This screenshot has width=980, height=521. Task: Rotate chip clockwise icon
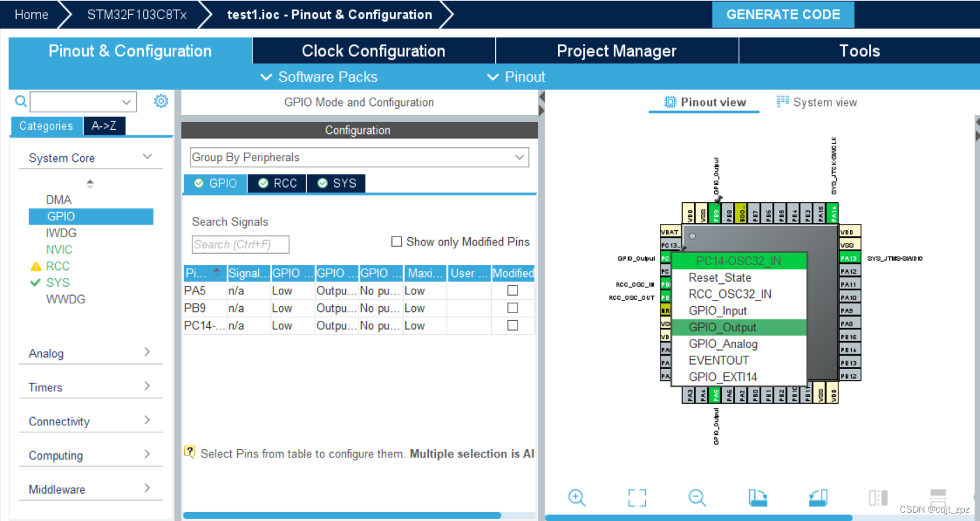coord(758,497)
